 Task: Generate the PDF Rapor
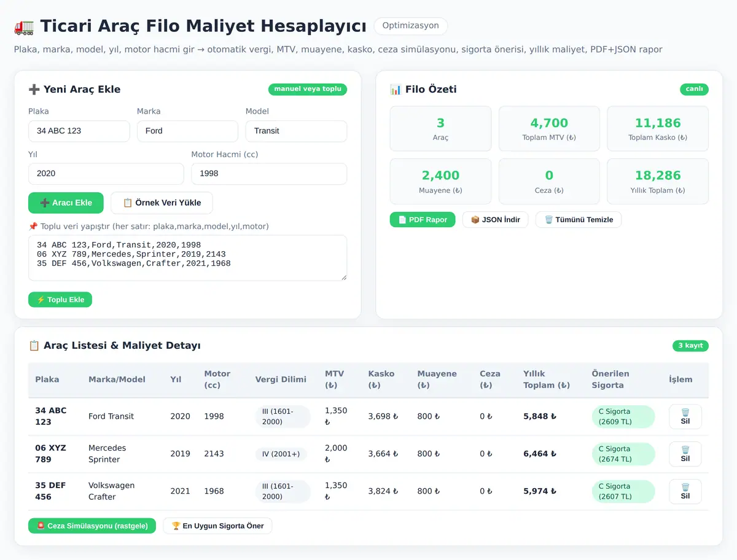[x=423, y=220]
